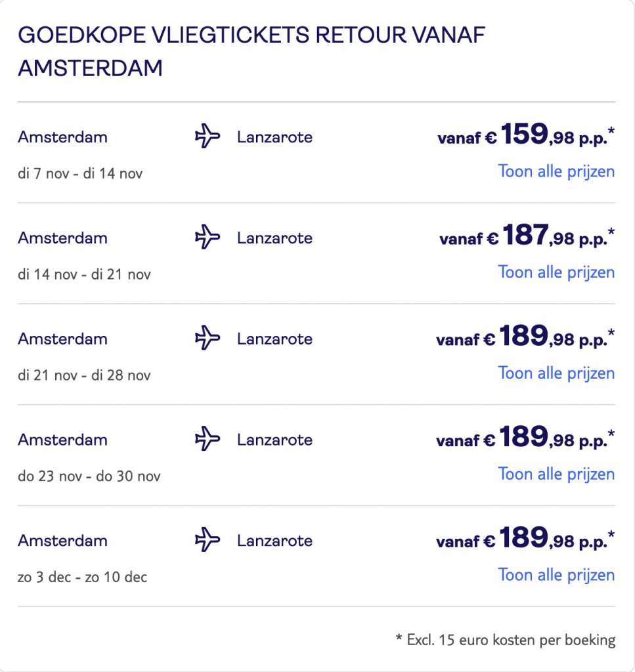
Task: Click Amsterdam origin in the 14 nov row
Action: point(62,238)
